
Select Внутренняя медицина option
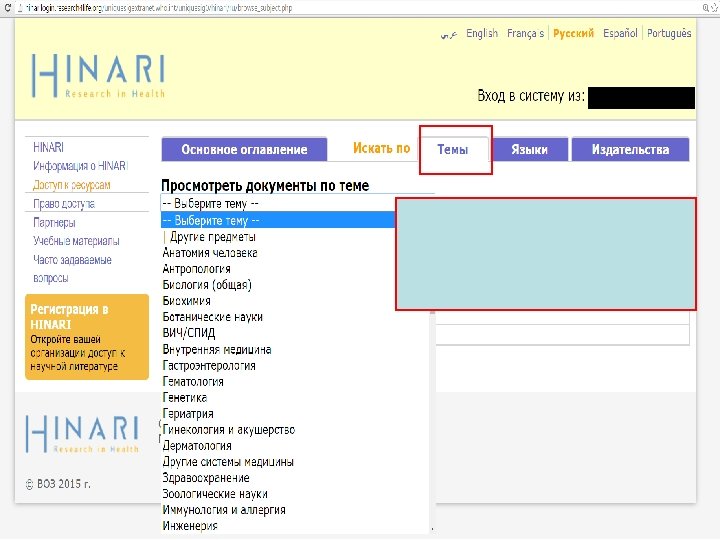[217, 350]
